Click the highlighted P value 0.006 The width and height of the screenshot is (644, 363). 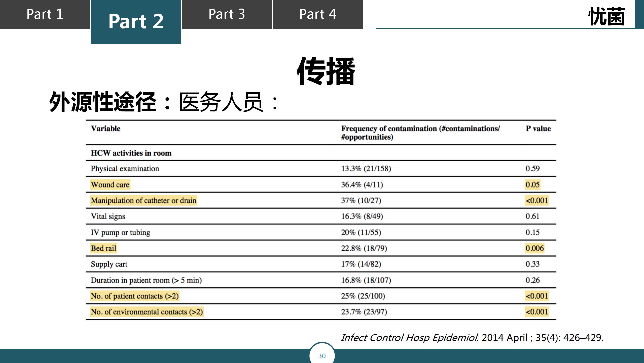click(535, 248)
